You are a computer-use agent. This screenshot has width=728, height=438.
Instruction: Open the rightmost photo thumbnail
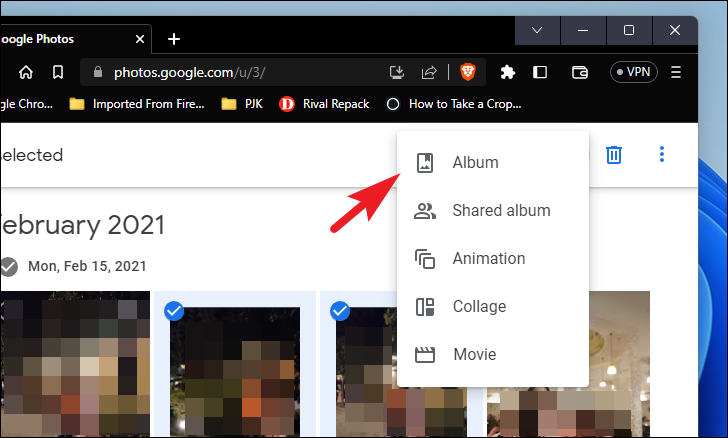click(619, 364)
